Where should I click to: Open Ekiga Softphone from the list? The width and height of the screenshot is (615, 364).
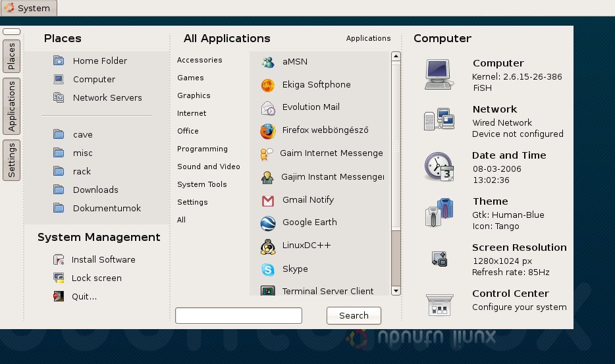267,85
